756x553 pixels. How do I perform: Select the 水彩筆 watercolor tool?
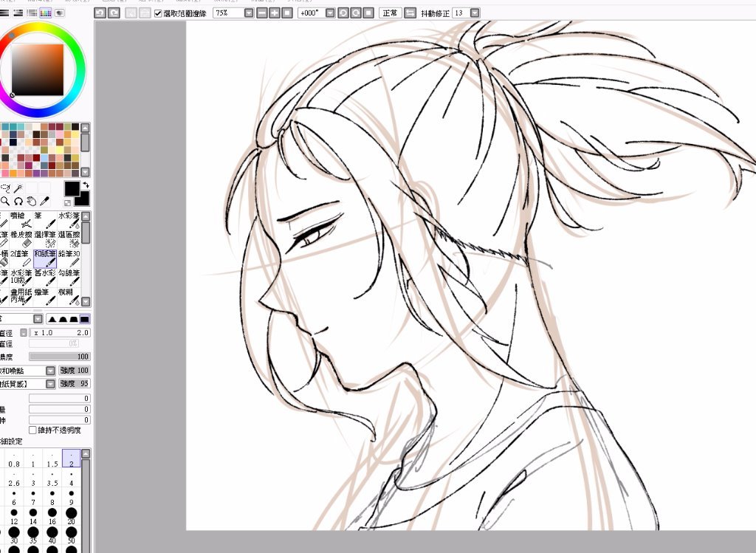coord(69,220)
